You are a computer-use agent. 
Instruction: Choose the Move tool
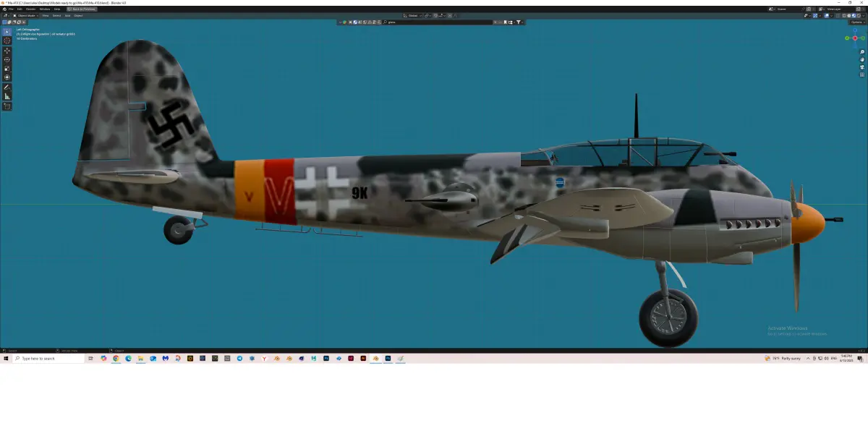[7, 51]
